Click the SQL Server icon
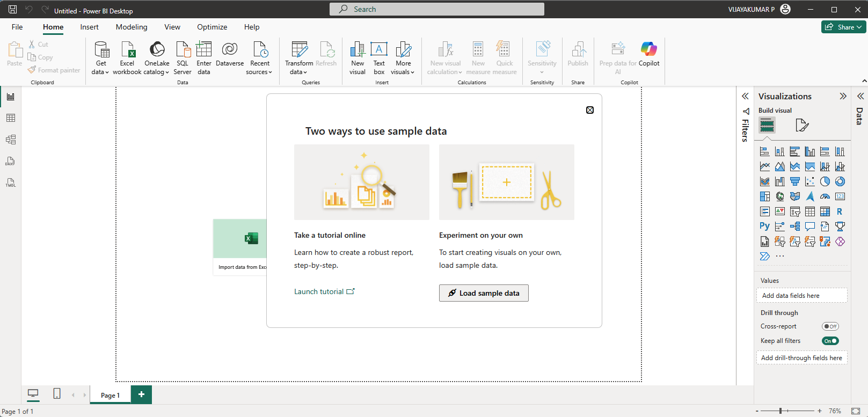Image resolution: width=868 pixels, height=417 pixels. point(183,50)
